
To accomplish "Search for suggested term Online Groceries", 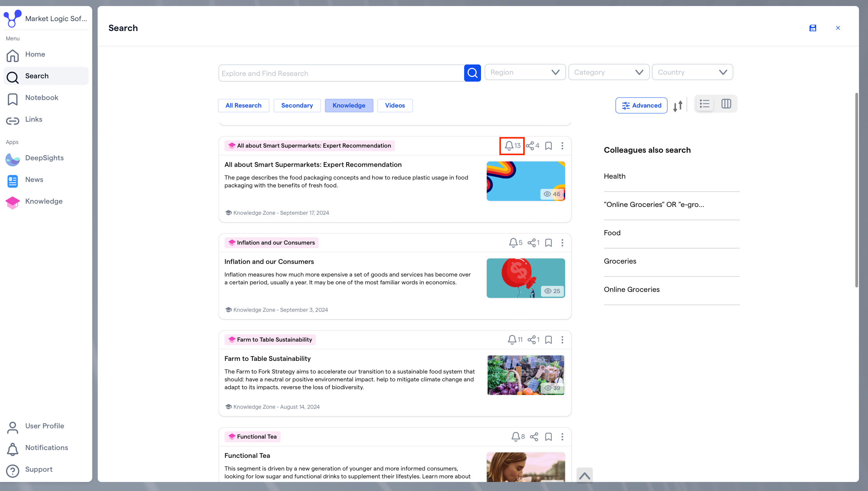I will pyautogui.click(x=631, y=289).
